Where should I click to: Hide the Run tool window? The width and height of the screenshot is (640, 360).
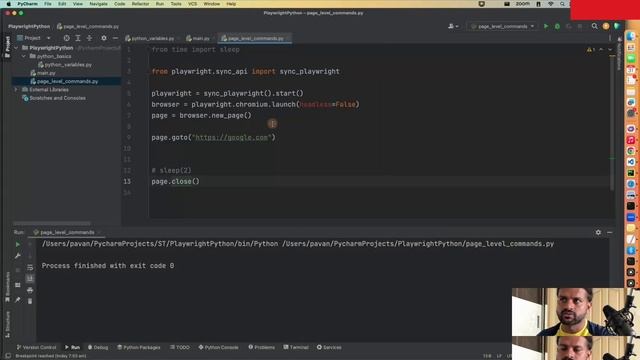coord(609,232)
